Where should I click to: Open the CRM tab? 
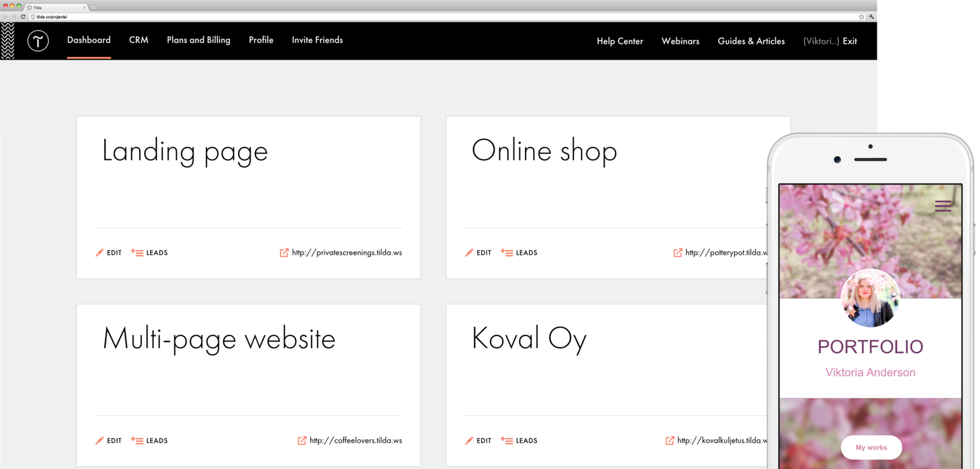pyautogui.click(x=139, y=40)
